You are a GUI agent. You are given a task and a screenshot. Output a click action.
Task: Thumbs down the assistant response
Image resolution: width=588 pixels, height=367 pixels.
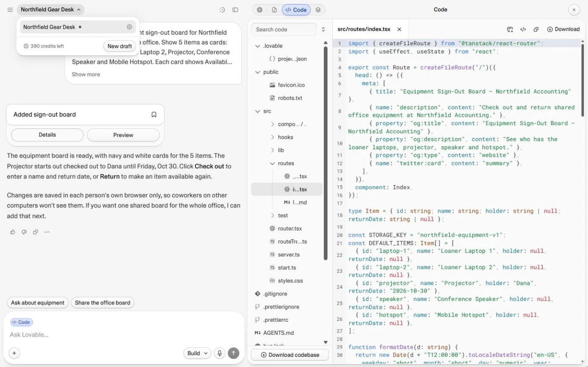point(24,232)
